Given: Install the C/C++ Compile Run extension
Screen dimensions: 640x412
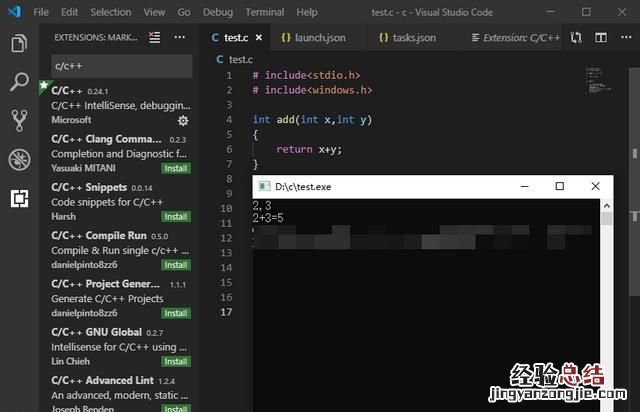Looking at the screenshot, I should coord(176,265).
